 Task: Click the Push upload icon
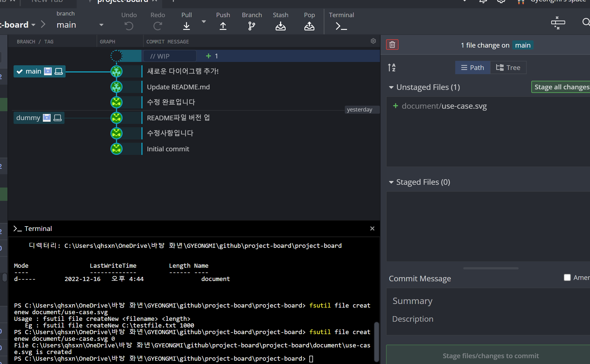(223, 26)
